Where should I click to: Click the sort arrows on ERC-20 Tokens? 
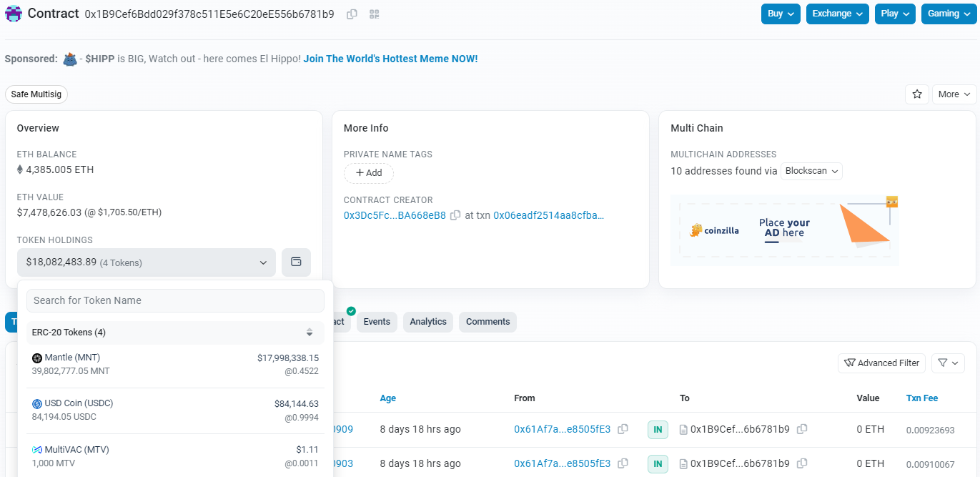point(310,332)
